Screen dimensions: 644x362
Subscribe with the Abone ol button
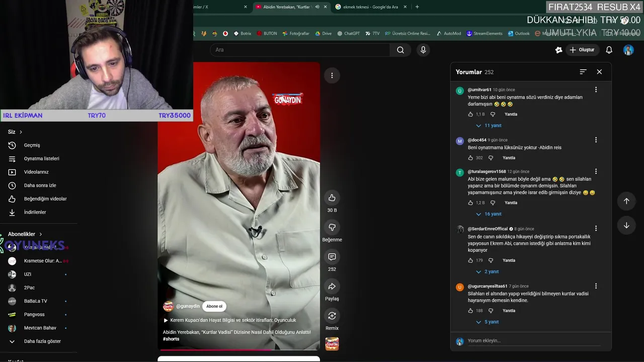(x=214, y=306)
